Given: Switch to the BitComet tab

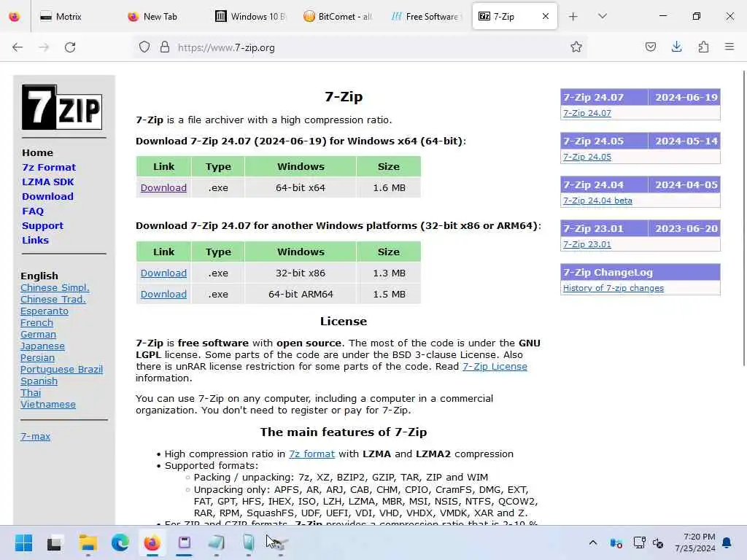Looking at the screenshot, I should click(x=338, y=17).
